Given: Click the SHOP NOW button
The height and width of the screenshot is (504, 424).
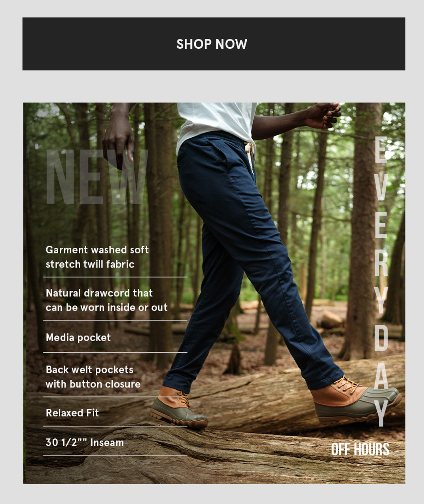Looking at the screenshot, I should tap(214, 44).
